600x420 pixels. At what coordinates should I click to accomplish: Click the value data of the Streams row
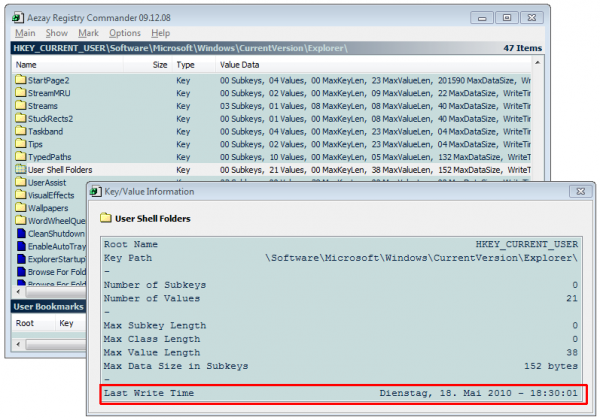[x=375, y=106]
